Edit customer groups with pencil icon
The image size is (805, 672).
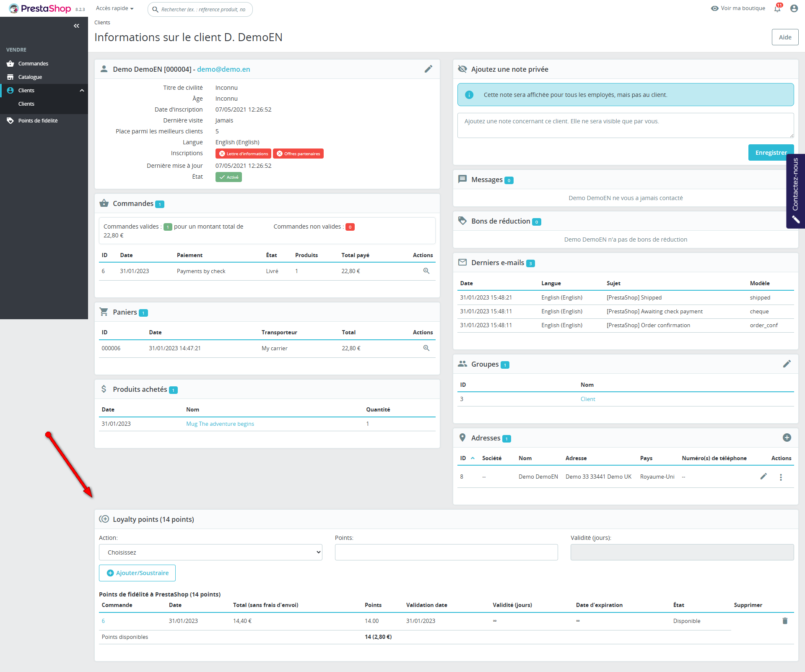click(x=787, y=364)
